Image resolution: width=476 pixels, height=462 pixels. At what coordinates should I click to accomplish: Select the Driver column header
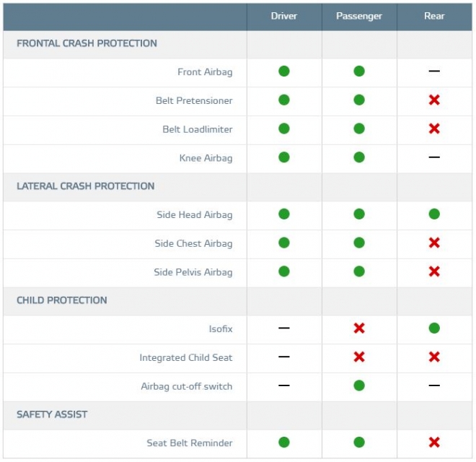click(284, 16)
